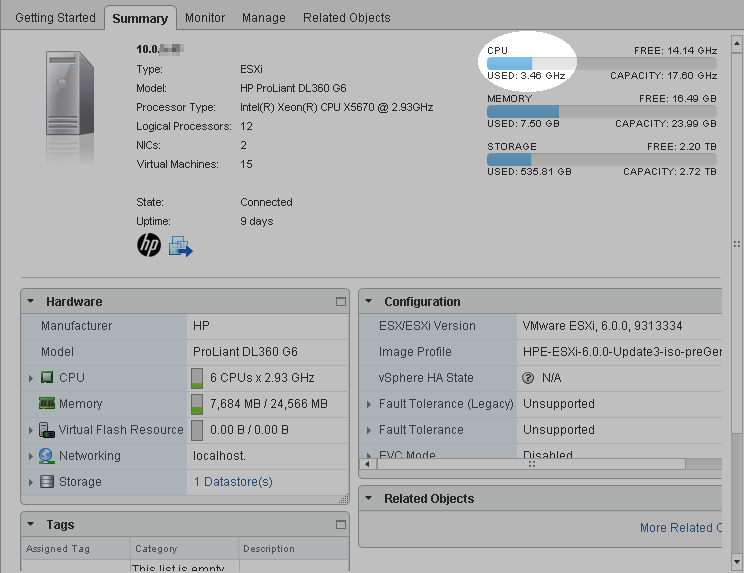This screenshot has width=744, height=573.
Task: Click the Virtual Flash usage gauge icon
Action: (197, 430)
